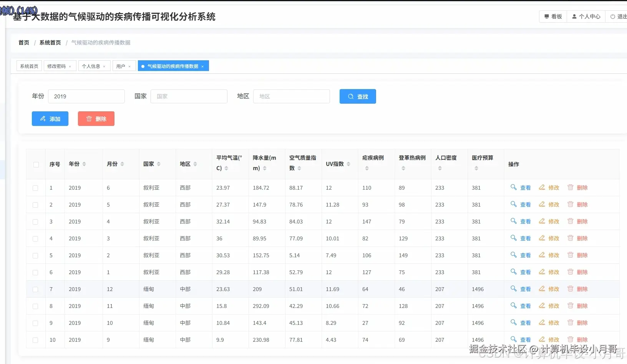Navigate to 系统首页 in the breadcrumb
This screenshot has width=627, height=364.
pyautogui.click(x=50, y=42)
